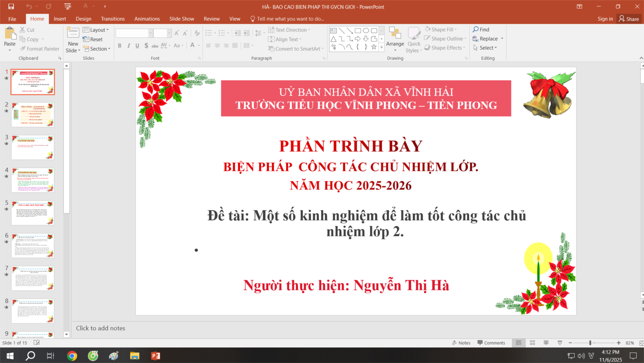Open the Design tab
The width and height of the screenshot is (644, 363).
83,19
